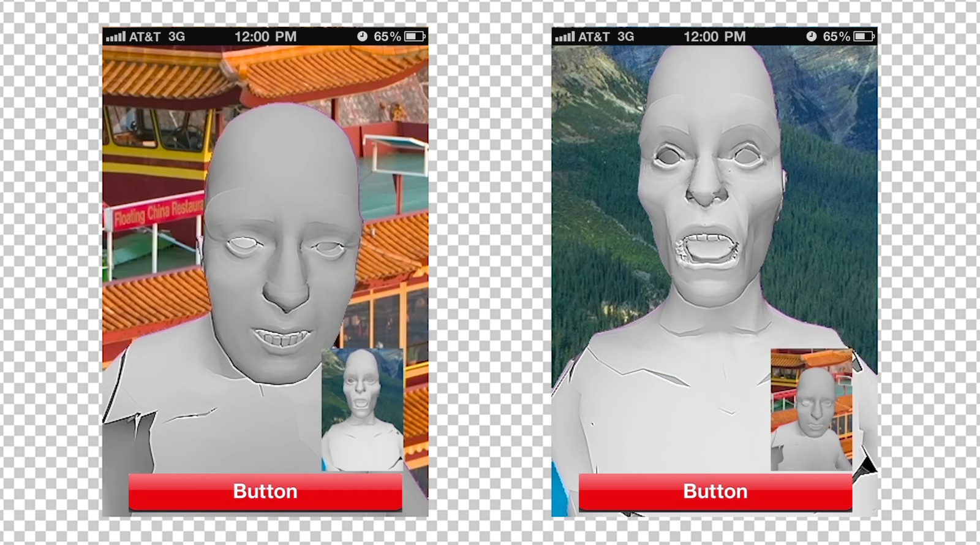
Task: Tap the red Button on the right phone
Action: click(715, 491)
